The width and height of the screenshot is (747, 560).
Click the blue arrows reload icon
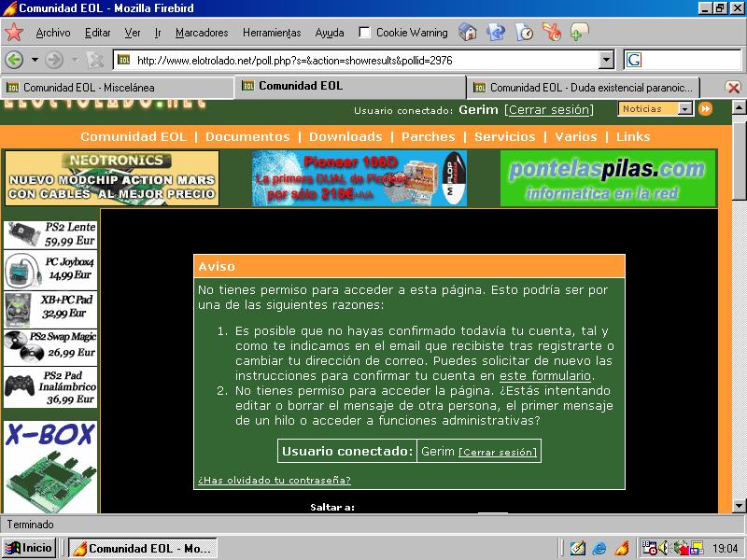(x=496, y=33)
